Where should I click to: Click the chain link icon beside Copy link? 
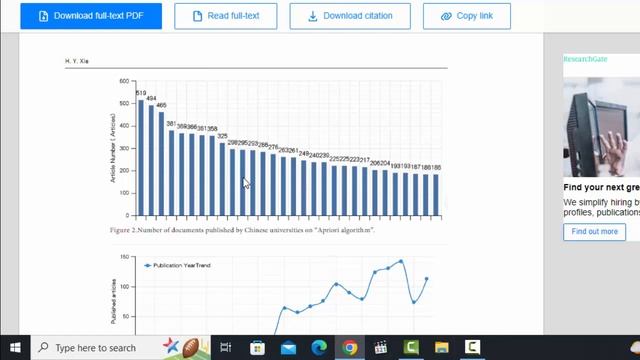[446, 16]
